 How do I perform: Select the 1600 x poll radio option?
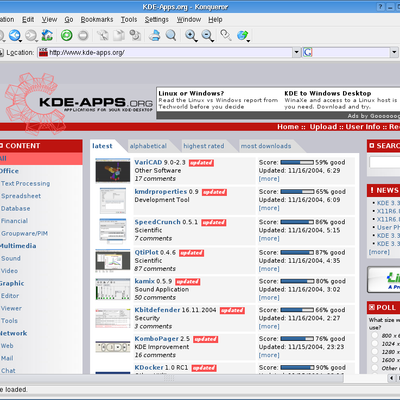pyautogui.click(x=375, y=360)
